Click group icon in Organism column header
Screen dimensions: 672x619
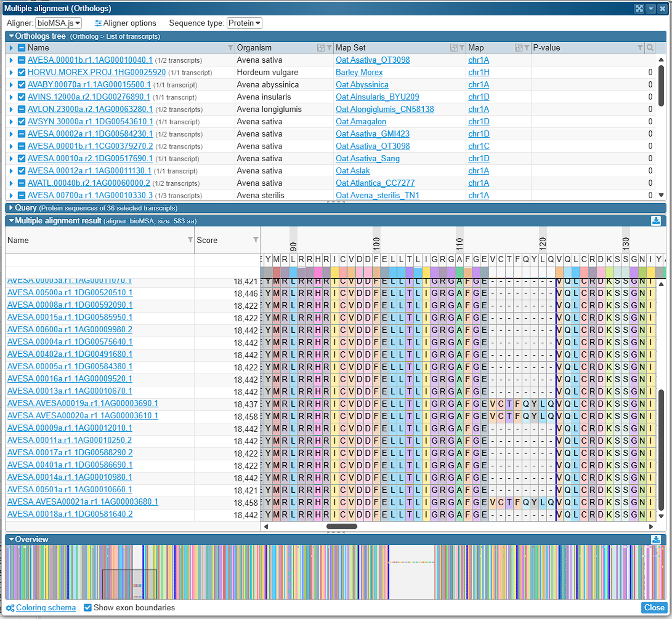coord(321,48)
